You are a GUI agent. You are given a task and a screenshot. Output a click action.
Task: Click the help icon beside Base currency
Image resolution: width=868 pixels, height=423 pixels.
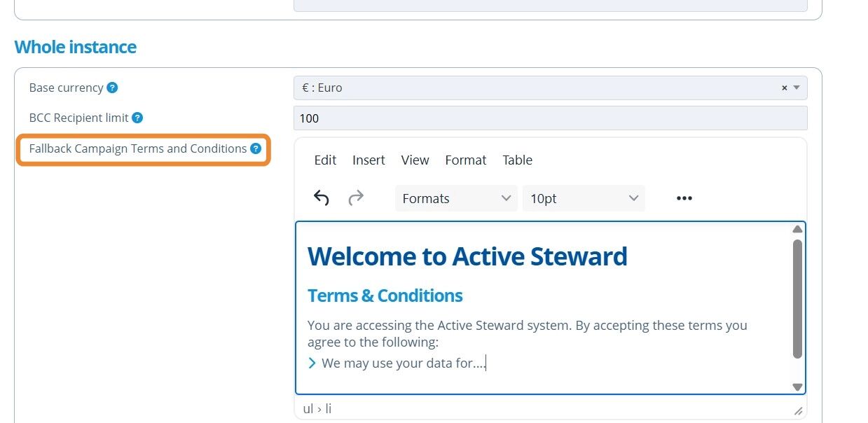112,88
